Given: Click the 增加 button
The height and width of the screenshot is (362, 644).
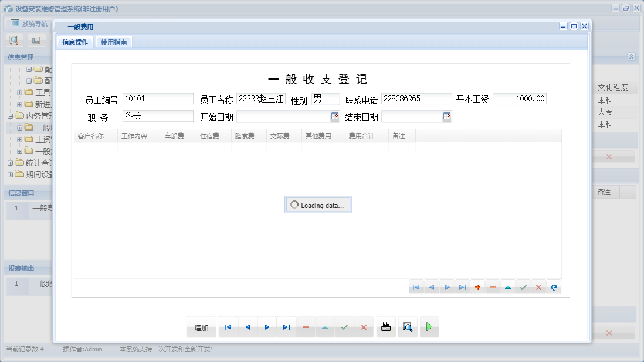Looking at the screenshot, I should [201, 327].
